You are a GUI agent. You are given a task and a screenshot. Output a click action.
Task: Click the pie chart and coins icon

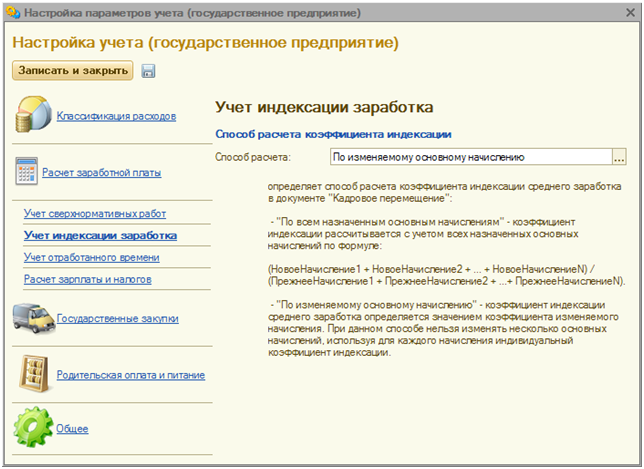[x=32, y=115]
